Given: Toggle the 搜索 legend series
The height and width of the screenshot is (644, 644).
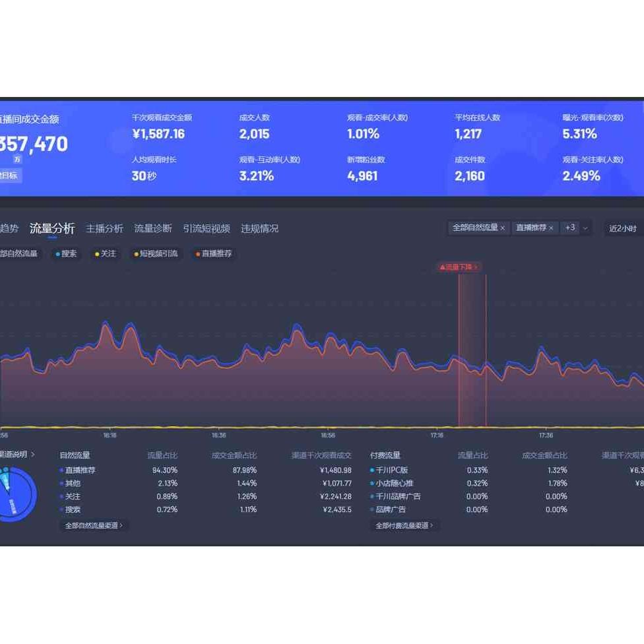Looking at the screenshot, I should coord(66,253).
